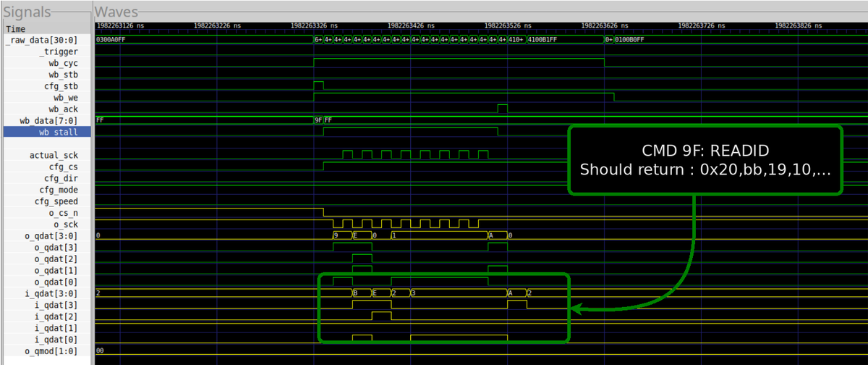This screenshot has width=868, height=365.
Task: Click the 0300A0FF raw data value
Action: (x=111, y=40)
